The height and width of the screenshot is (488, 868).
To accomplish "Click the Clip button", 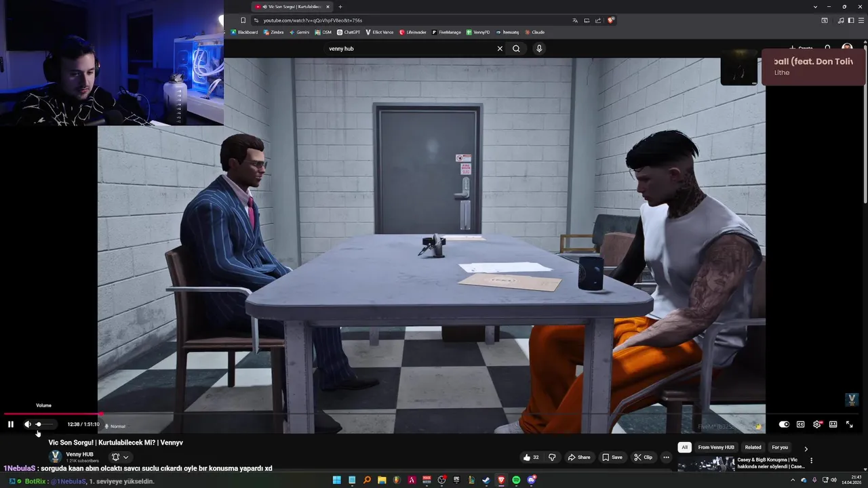I will tap(643, 457).
